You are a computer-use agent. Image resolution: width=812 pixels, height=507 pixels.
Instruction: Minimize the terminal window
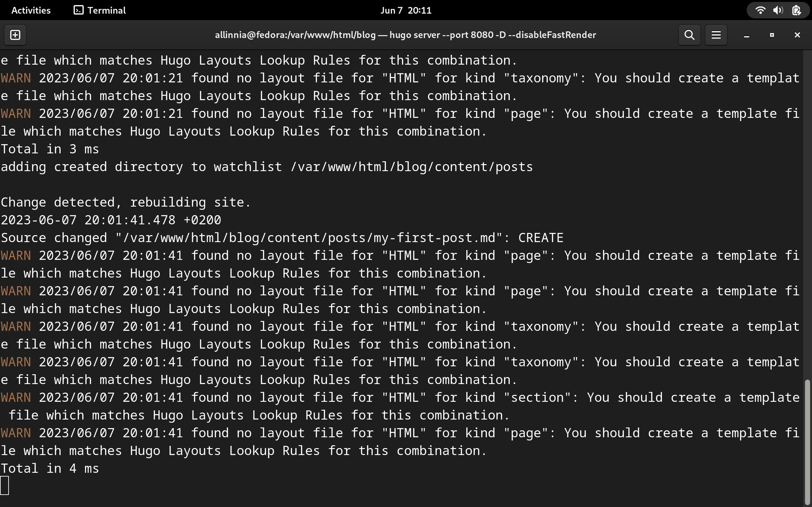[747, 35]
